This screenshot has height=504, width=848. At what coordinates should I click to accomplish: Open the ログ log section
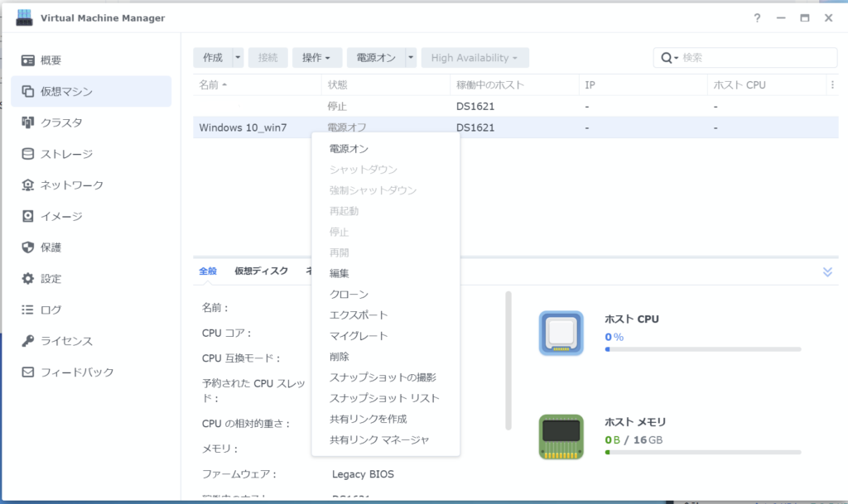pyautogui.click(x=91, y=310)
